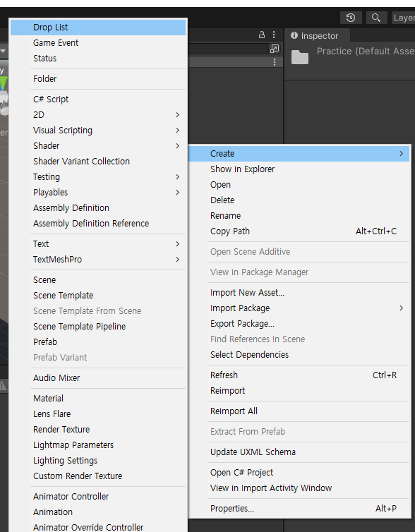Select Scene Template entry
415x532 pixels.
(98, 296)
